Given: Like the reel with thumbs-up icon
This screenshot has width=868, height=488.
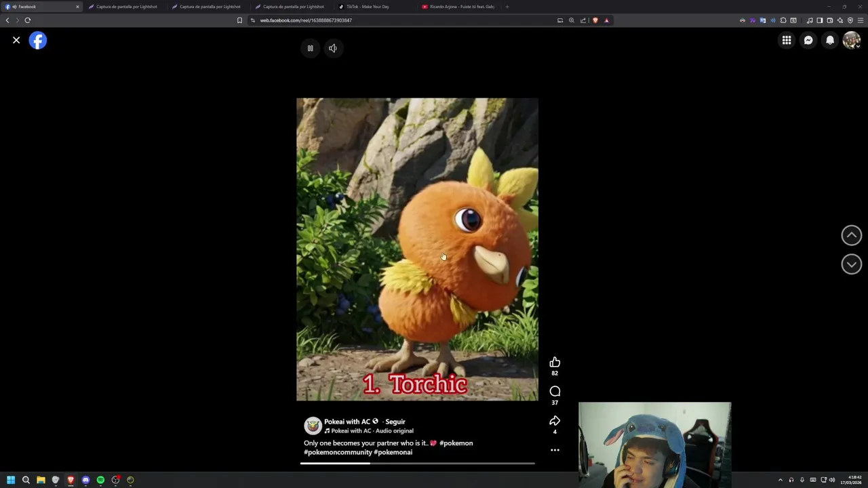Looking at the screenshot, I should [x=555, y=363].
